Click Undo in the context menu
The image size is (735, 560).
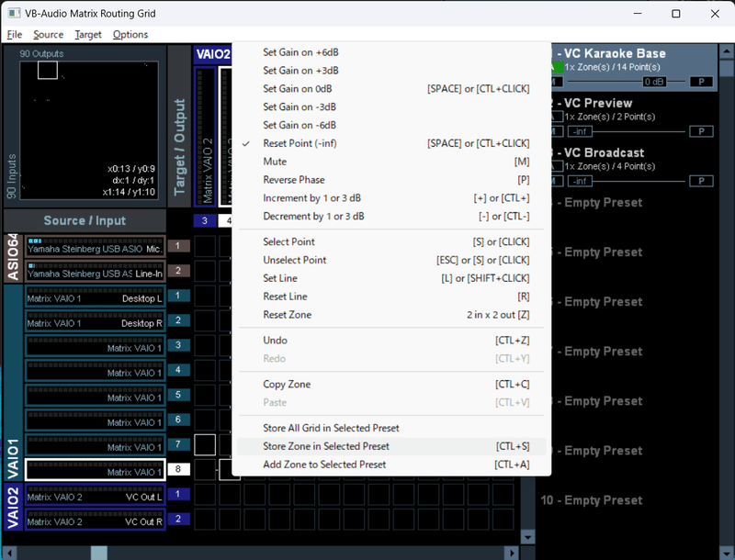pos(391,341)
